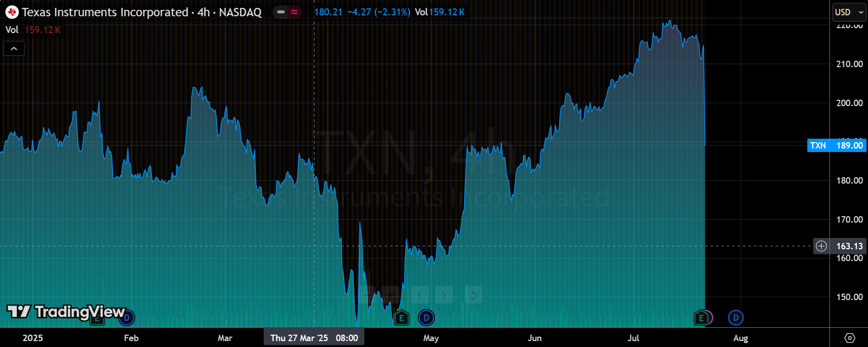Click the market status dash indicator

tap(281, 12)
